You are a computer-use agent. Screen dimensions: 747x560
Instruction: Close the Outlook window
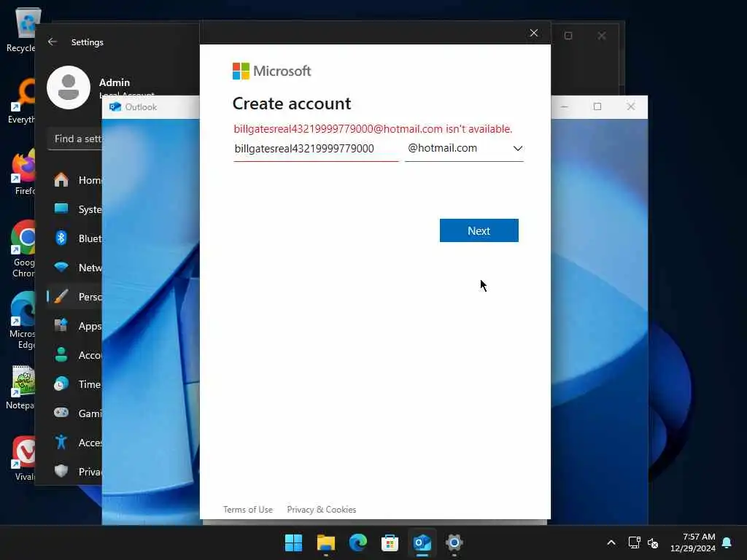pyautogui.click(x=631, y=106)
